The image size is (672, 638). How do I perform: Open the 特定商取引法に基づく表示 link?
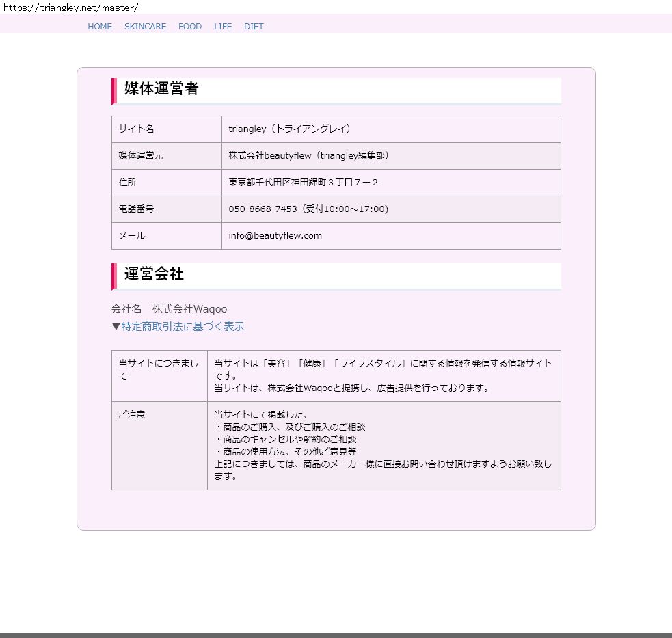[x=183, y=327]
